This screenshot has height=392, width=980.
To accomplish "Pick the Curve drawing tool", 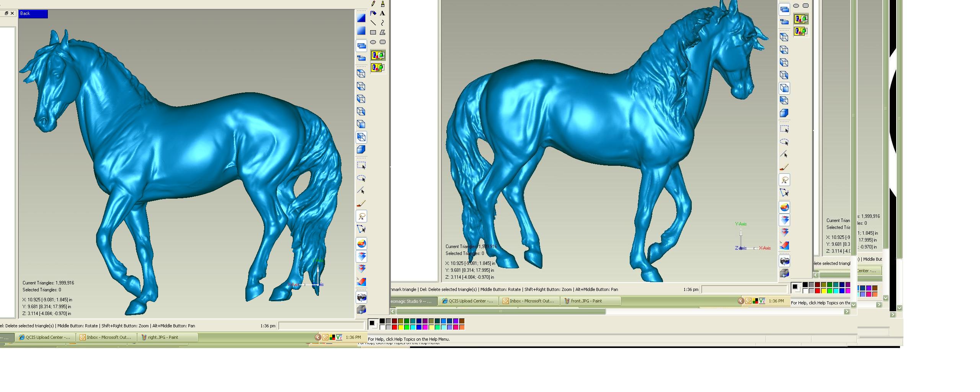I will point(382,23).
